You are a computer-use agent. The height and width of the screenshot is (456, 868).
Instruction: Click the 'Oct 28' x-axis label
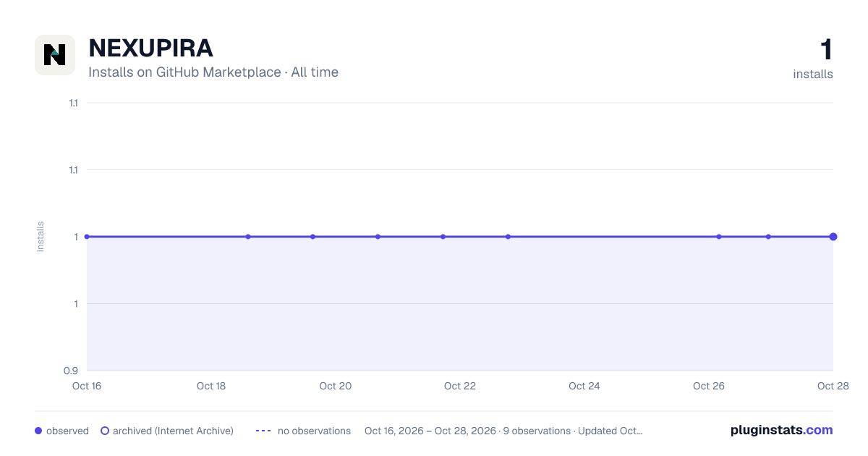[833, 386]
